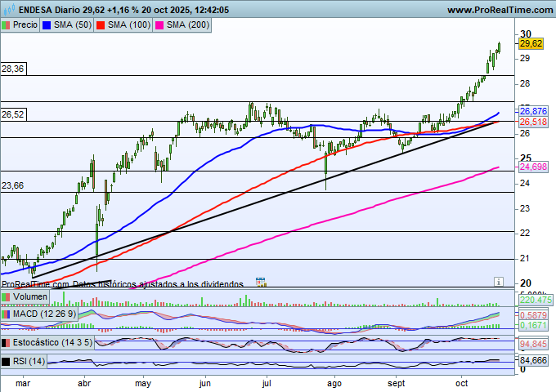Click the blue SMA 50 color swatch
Screen dimensions: 556x392
tap(47, 25)
